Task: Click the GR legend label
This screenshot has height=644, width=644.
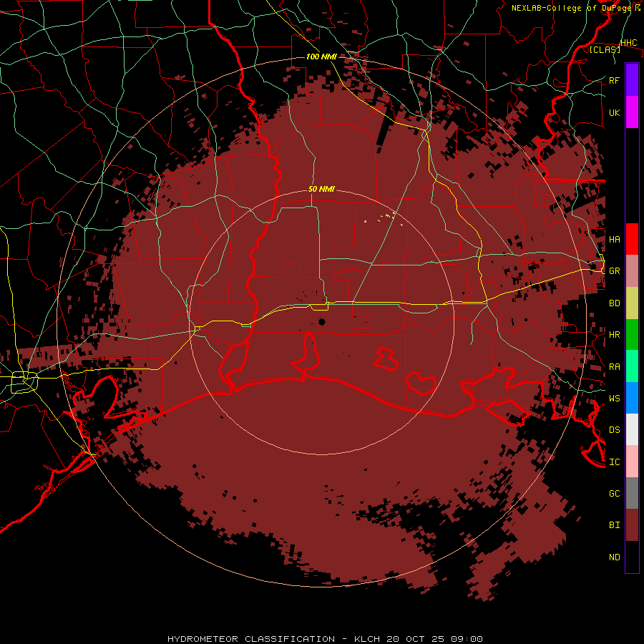Action: click(x=614, y=271)
